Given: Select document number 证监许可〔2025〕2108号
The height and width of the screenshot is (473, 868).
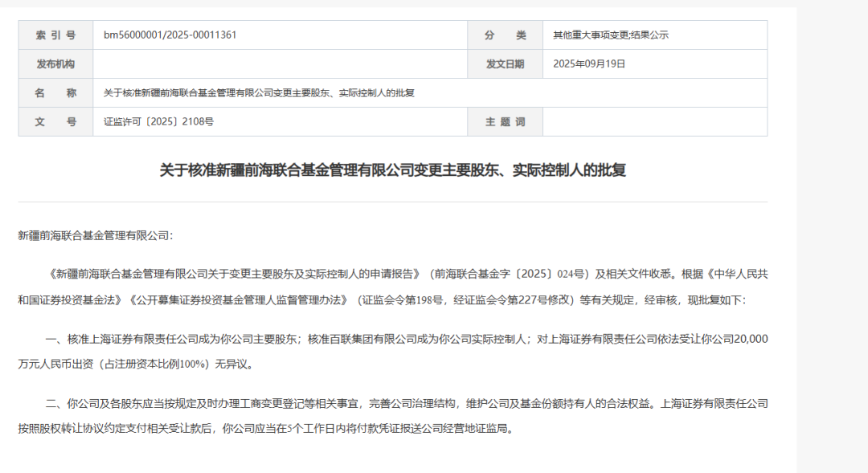Looking at the screenshot, I should 159,122.
